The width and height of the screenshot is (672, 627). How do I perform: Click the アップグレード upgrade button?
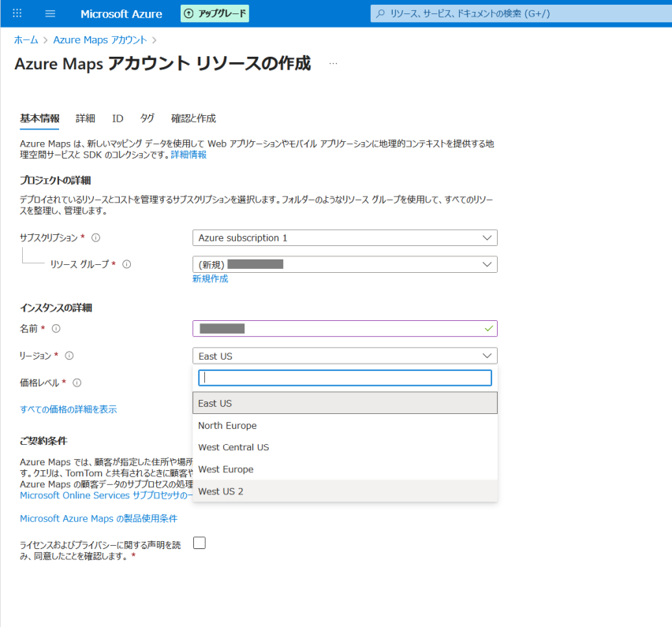click(x=215, y=13)
